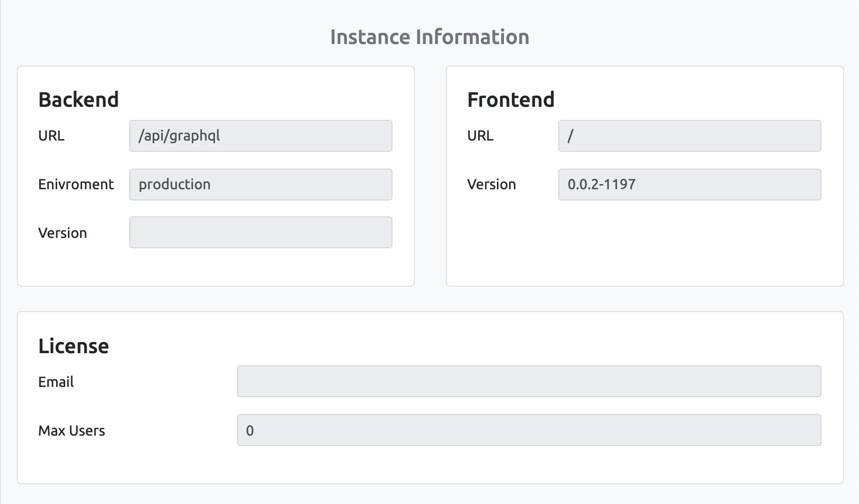Click the empty License Email field
The image size is (859, 504).
click(x=529, y=381)
